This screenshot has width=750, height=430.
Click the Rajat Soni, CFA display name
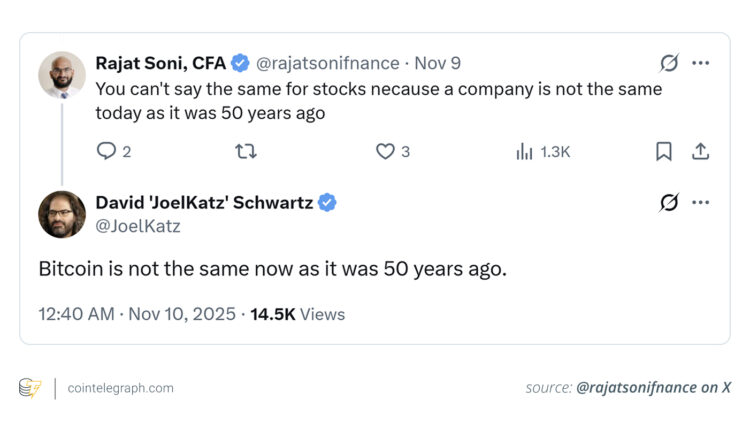pos(160,63)
